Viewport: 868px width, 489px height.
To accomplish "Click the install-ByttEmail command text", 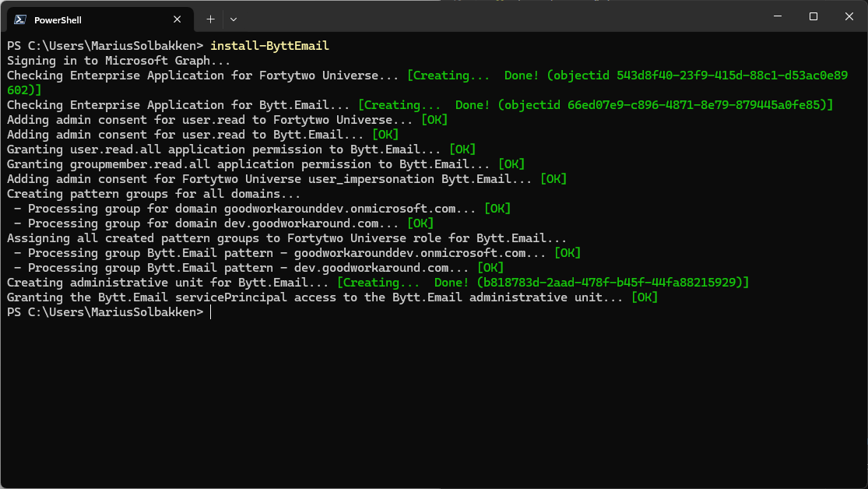I will coord(269,46).
